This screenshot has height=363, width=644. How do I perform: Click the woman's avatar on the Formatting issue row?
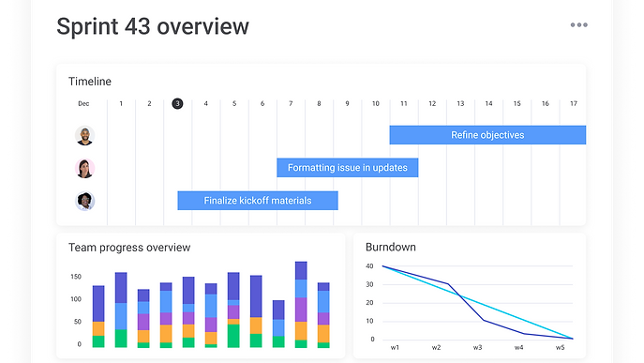click(x=85, y=169)
